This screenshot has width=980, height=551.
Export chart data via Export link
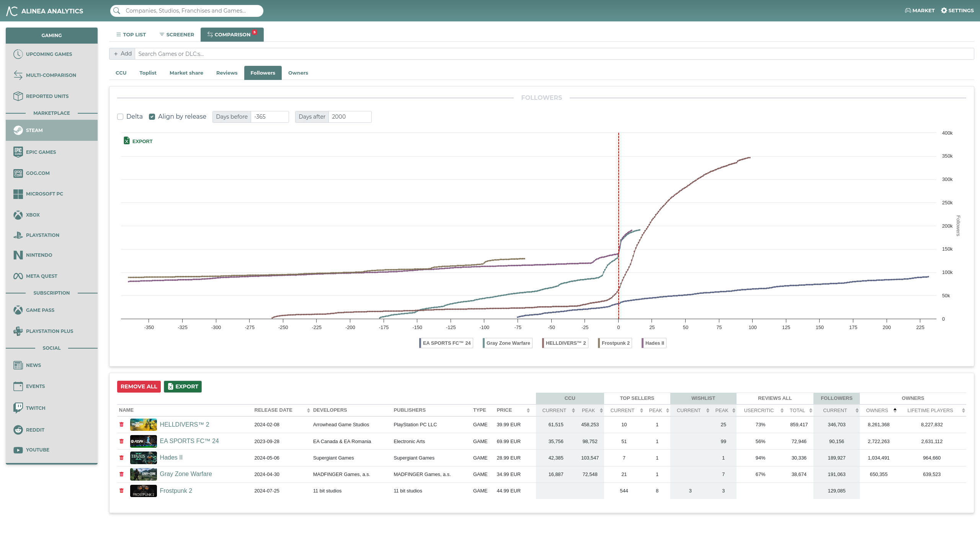[x=138, y=141]
